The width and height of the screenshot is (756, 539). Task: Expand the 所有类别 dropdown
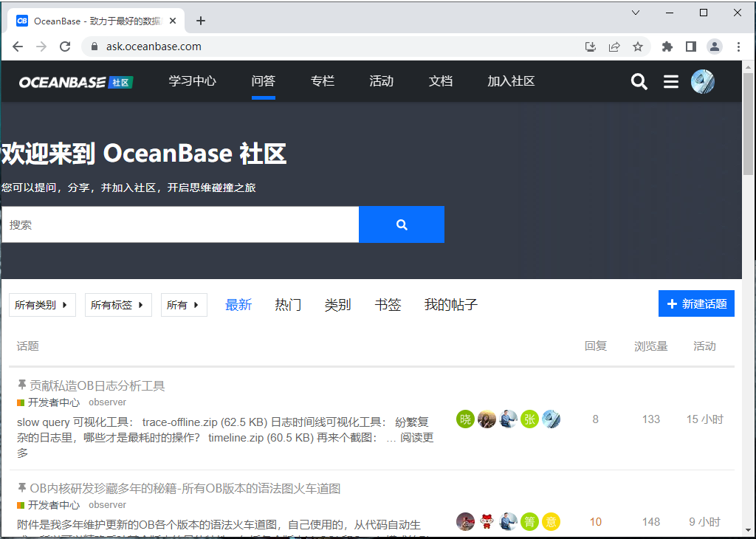coord(42,305)
